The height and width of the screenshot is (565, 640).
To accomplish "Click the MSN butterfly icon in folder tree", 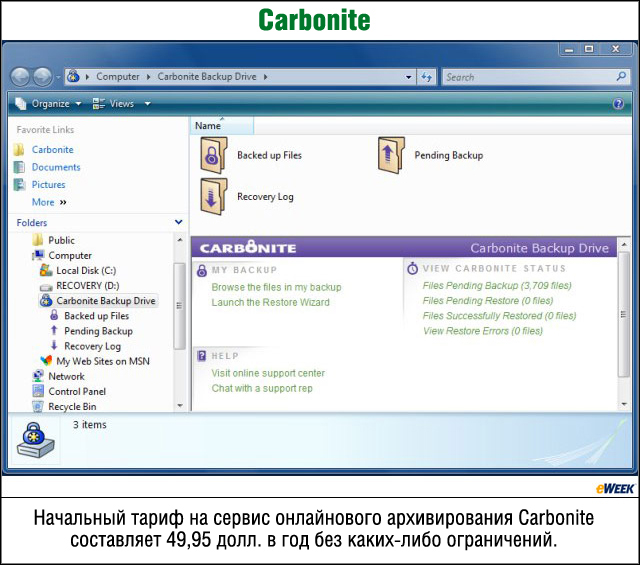I will pyautogui.click(x=46, y=360).
